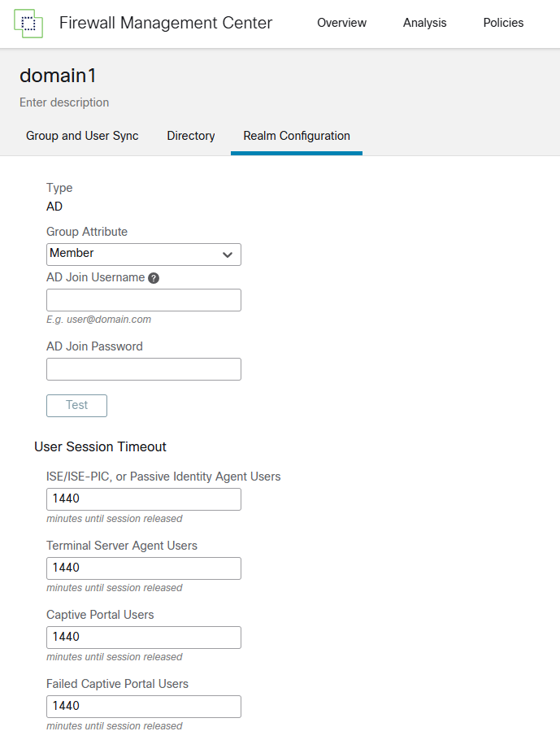This screenshot has height=740, width=560.
Task: Switch to the Directory tab
Action: [x=191, y=136]
